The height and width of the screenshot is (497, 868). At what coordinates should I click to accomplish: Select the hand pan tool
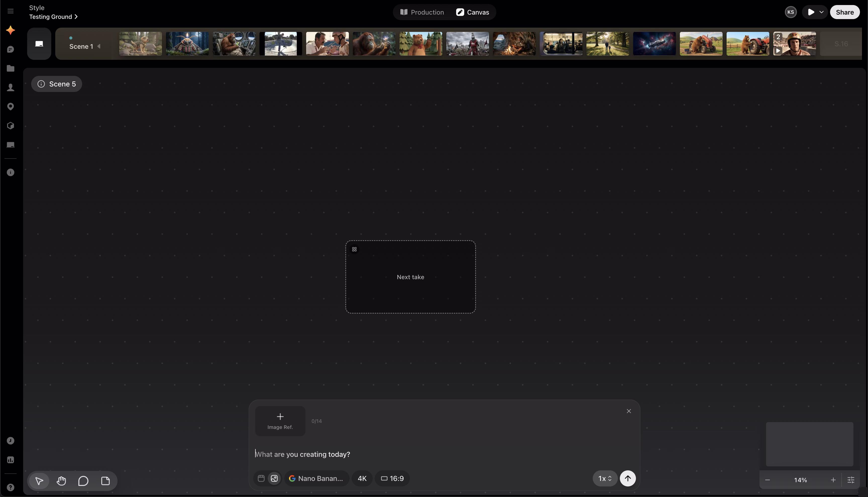click(62, 481)
